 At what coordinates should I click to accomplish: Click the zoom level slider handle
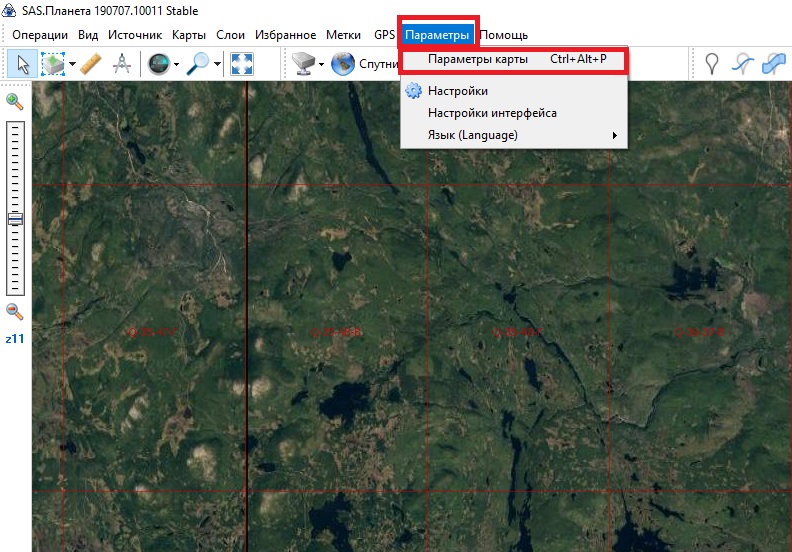[x=15, y=220]
